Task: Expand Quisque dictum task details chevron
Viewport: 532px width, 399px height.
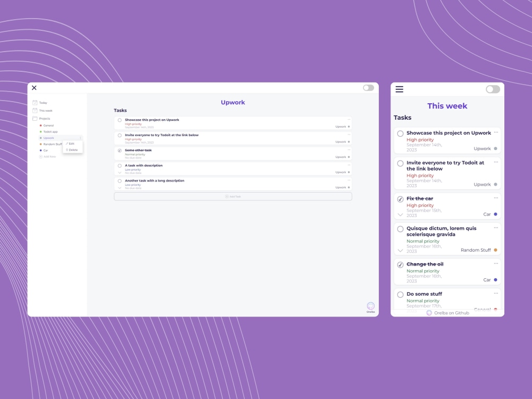Action: pyautogui.click(x=401, y=251)
